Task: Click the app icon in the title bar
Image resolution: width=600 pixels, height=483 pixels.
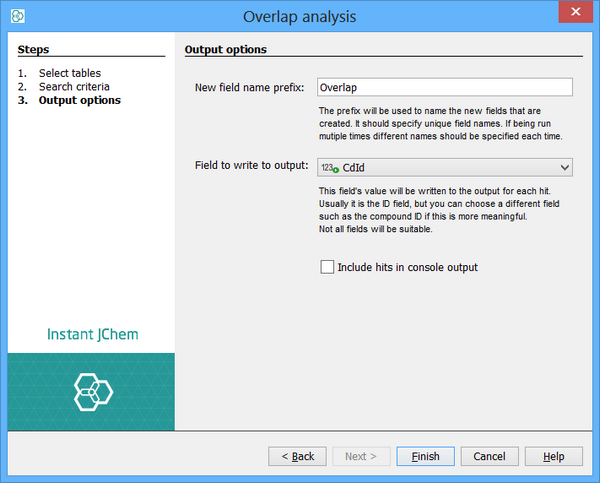Action: coord(17,16)
